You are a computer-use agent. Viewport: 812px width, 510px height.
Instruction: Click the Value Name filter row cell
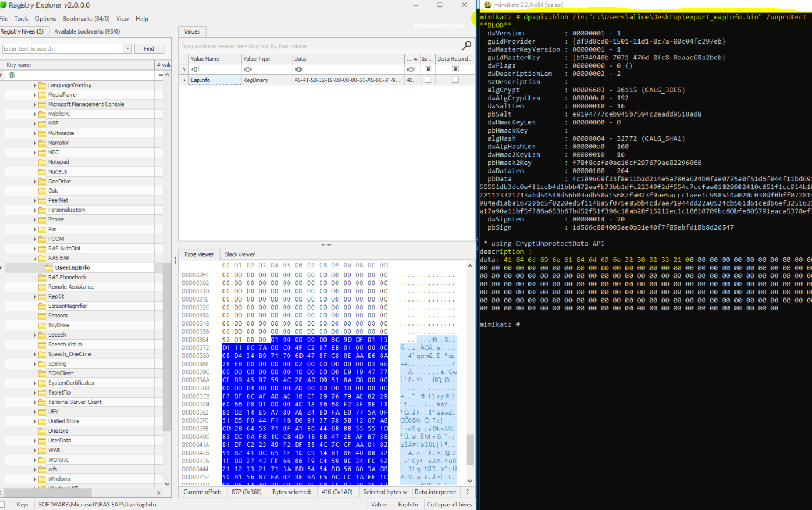(x=215, y=69)
